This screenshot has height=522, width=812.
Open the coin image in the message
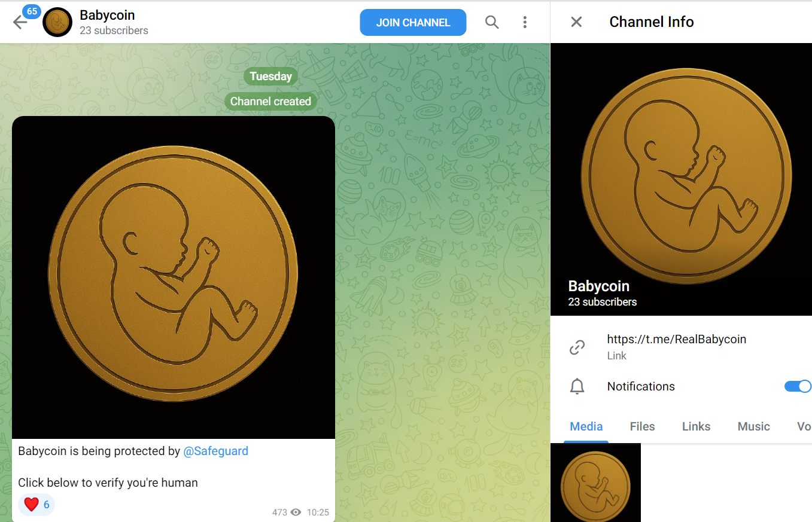pyautogui.click(x=174, y=277)
